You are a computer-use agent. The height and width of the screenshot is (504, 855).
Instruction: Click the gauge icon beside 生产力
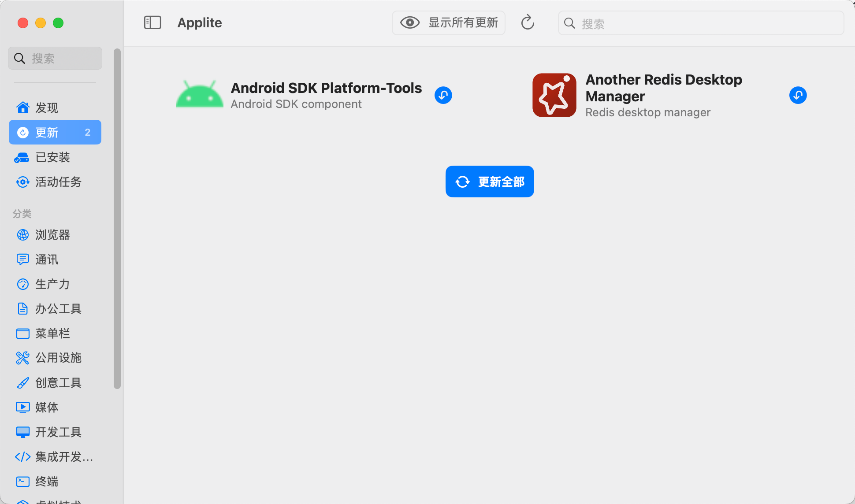coord(23,284)
